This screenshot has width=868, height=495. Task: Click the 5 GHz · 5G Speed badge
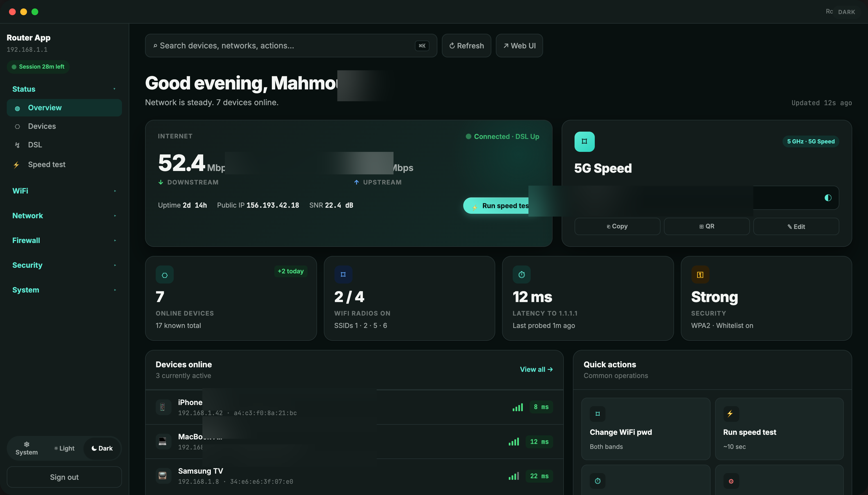[x=811, y=141]
